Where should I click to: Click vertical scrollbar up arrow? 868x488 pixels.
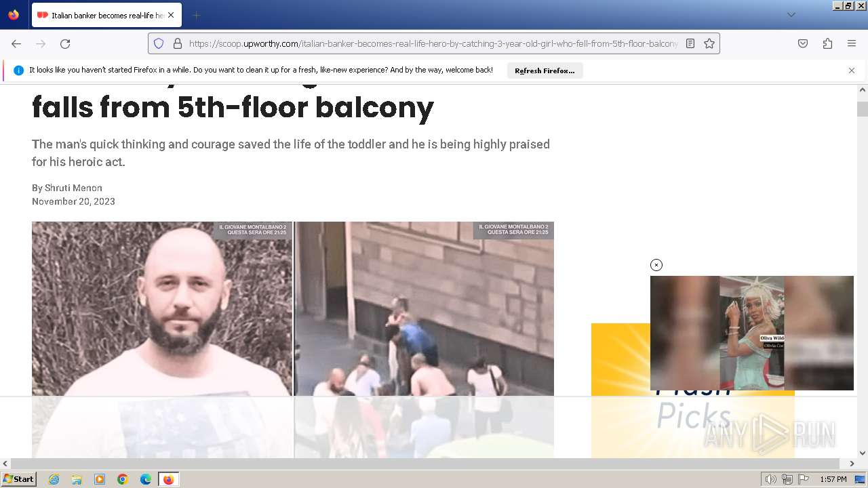point(863,89)
